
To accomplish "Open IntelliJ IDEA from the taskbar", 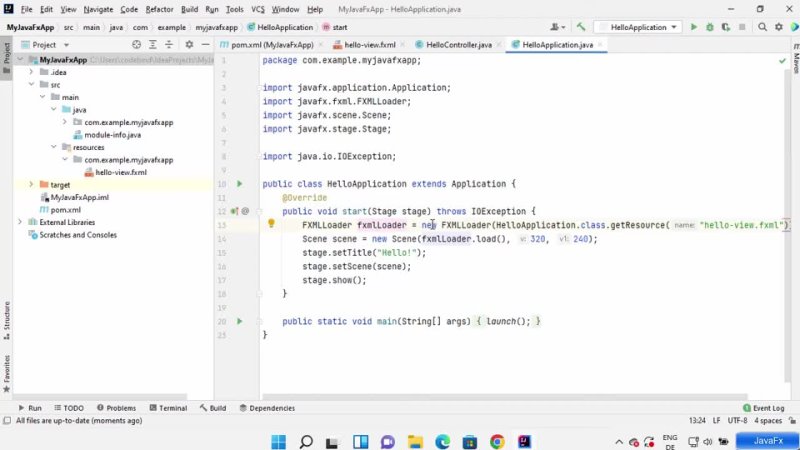I will click(524, 441).
